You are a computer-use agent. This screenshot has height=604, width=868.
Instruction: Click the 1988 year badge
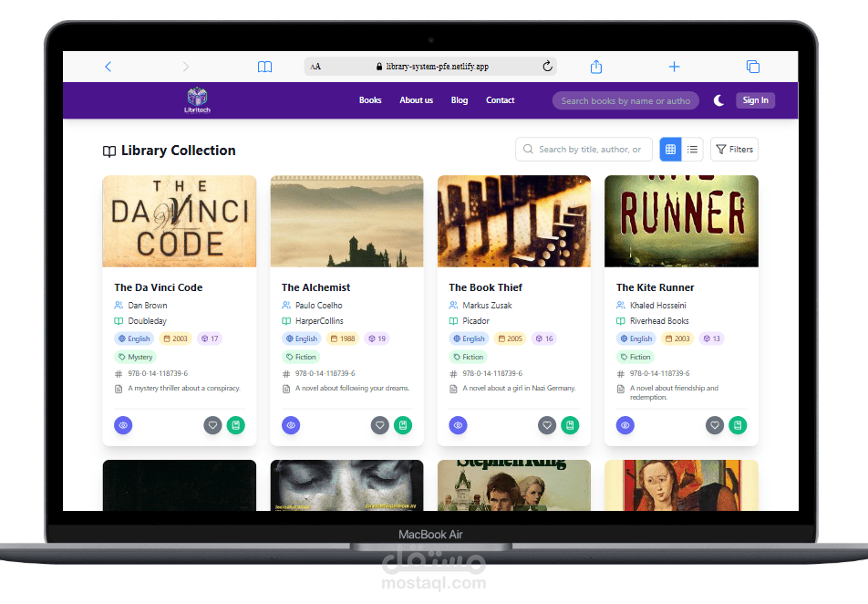(x=343, y=338)
